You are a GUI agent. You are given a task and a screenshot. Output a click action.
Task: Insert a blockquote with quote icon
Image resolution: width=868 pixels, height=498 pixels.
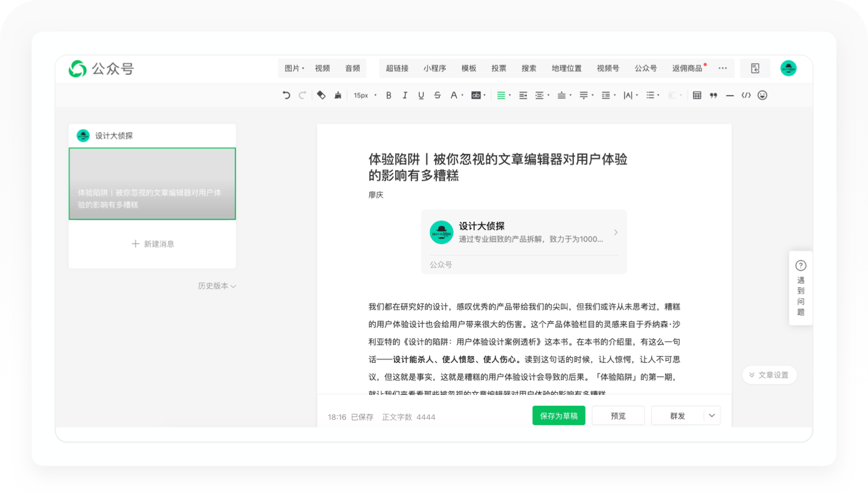tap(713, 96)
